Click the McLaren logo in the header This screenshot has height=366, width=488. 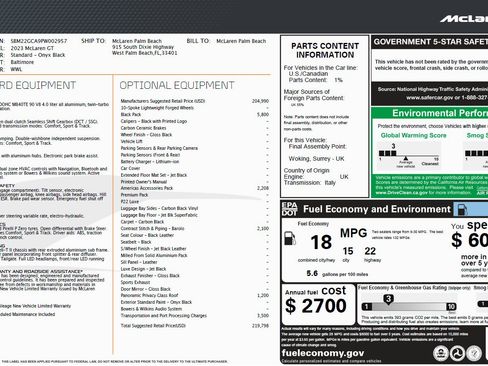click(464, 19)
